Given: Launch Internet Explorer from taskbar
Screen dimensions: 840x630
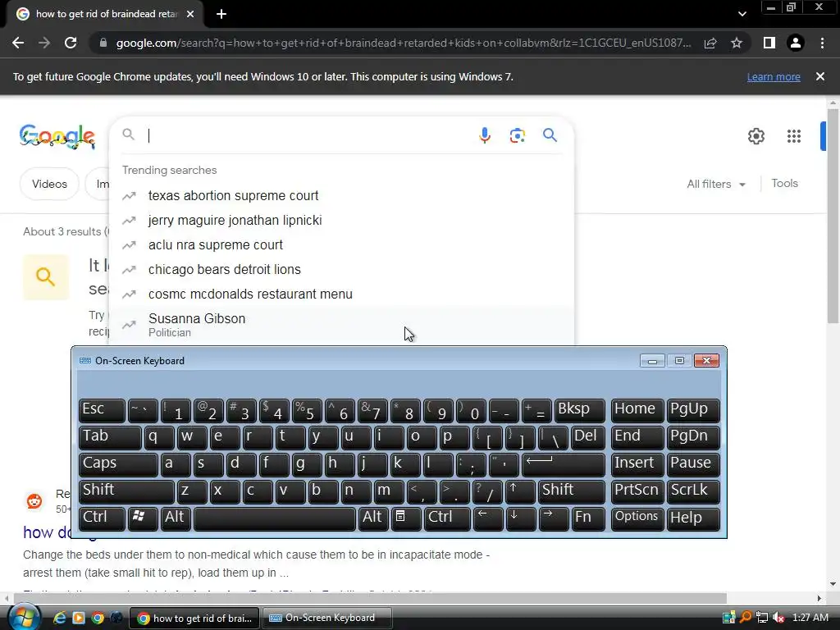Looking at the screenshot, I should pyautogui.click(x=59, y=618).
